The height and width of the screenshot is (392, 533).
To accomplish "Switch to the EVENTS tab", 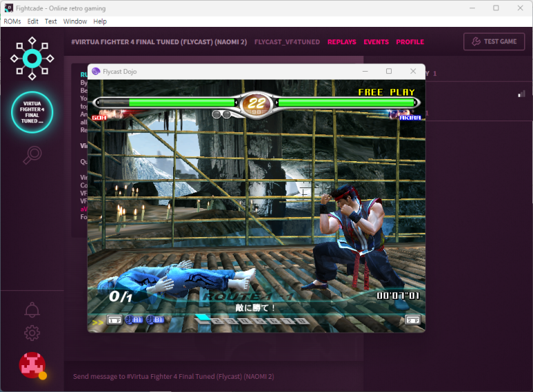I will (x=376, y=42).
